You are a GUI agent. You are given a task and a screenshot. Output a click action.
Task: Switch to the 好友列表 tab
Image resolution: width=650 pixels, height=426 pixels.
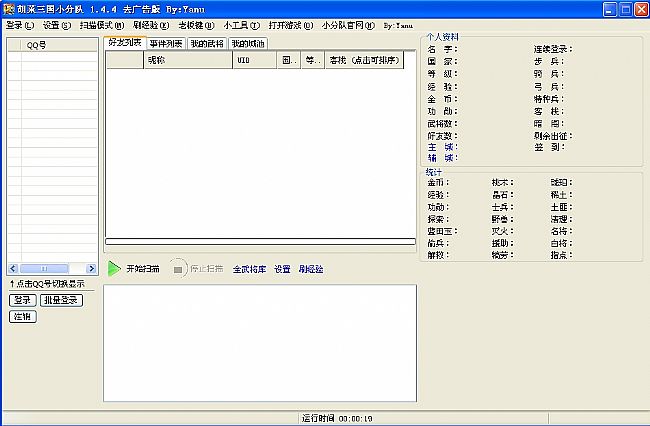click(x=125, y=42)
